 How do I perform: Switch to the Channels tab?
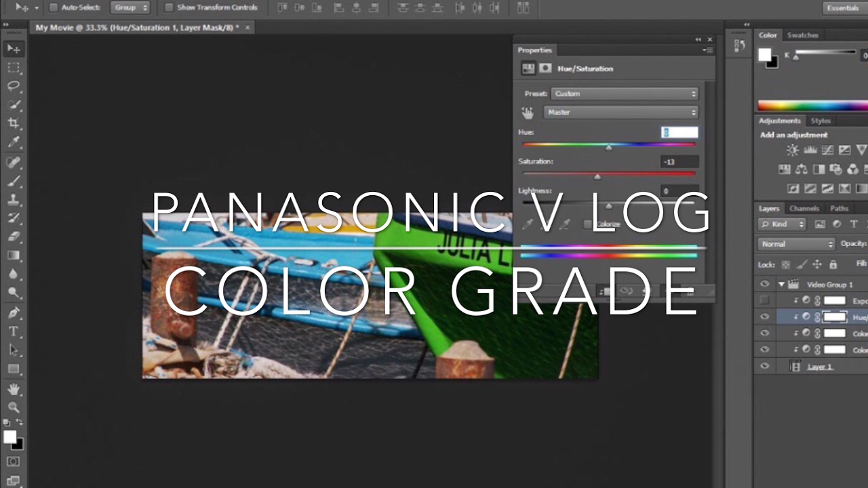point(804,208)
